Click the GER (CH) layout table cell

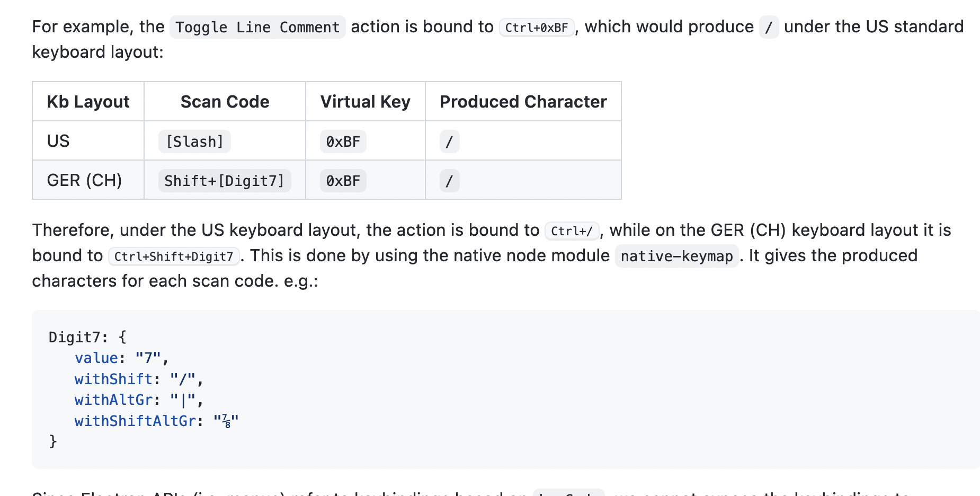pos(88,180)
